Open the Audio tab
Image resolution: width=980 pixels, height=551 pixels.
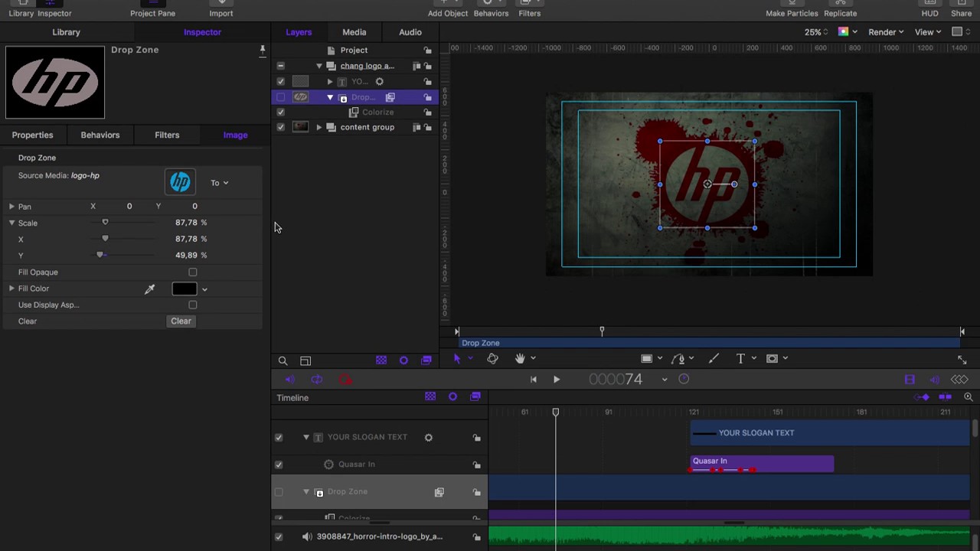coord(410,32)
